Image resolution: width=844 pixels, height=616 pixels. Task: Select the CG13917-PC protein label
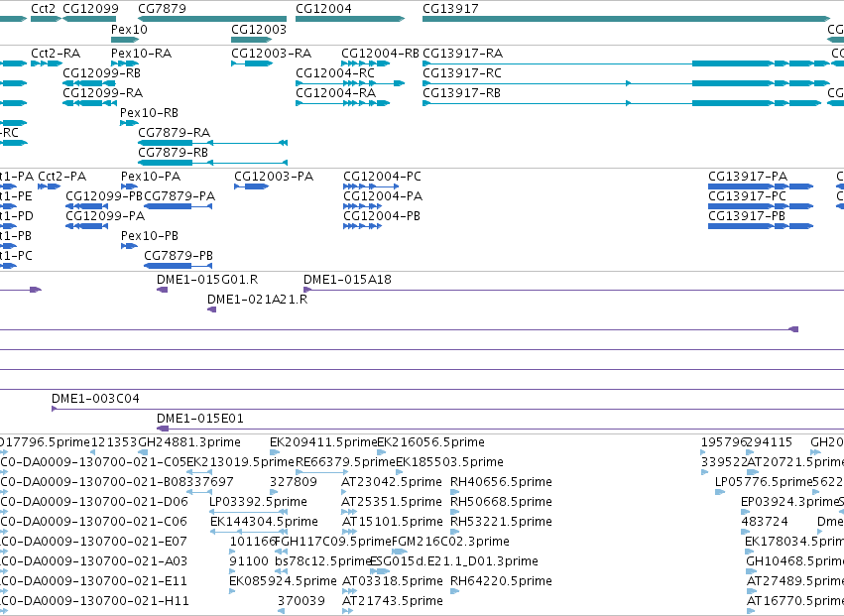click(747, 196)
